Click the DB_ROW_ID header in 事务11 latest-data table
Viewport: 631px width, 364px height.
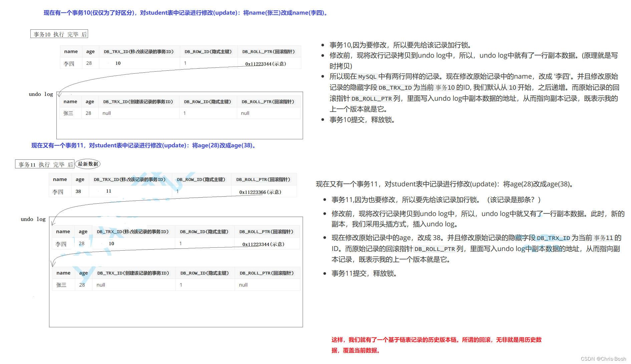(x=201, y=179)
